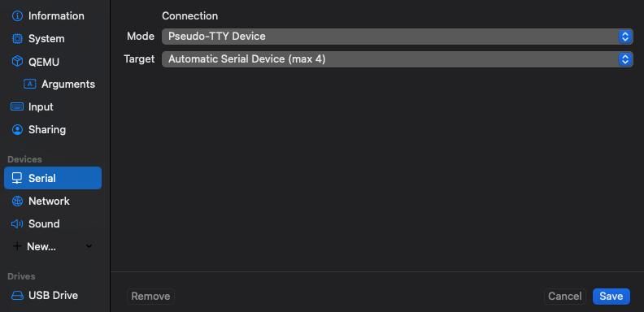Expand the New... chevron menu
Image resolution: width=644 pixels, height=312 pixels.
tap(89, 246)
